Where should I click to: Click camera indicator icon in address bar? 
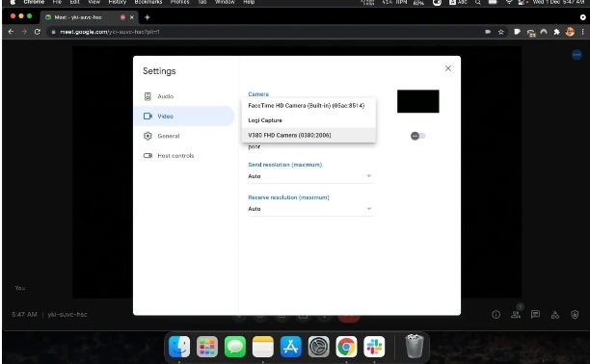click(x=488, y=32)
